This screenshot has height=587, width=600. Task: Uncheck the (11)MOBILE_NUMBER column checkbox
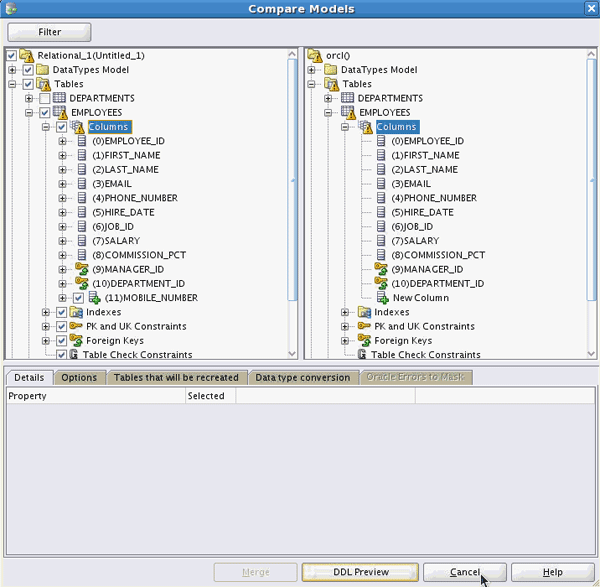tap(78, 298)
